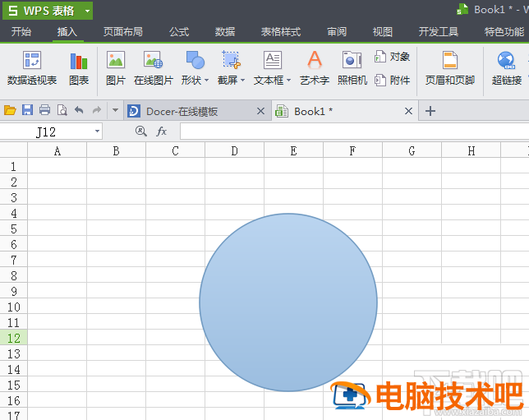
Task: Click the Screenshot (截屏) icon
Action: tap(231, 60)
